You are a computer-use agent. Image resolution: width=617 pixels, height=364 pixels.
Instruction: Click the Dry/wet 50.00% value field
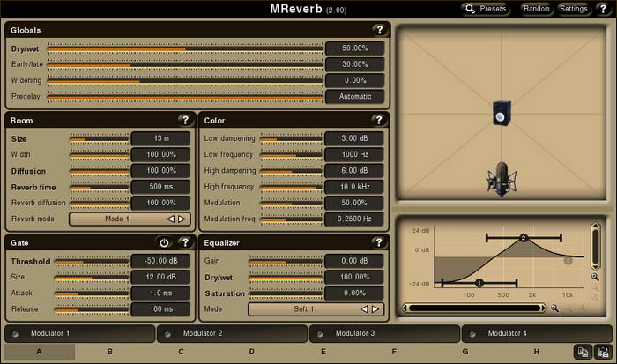[x=355, y=48]
